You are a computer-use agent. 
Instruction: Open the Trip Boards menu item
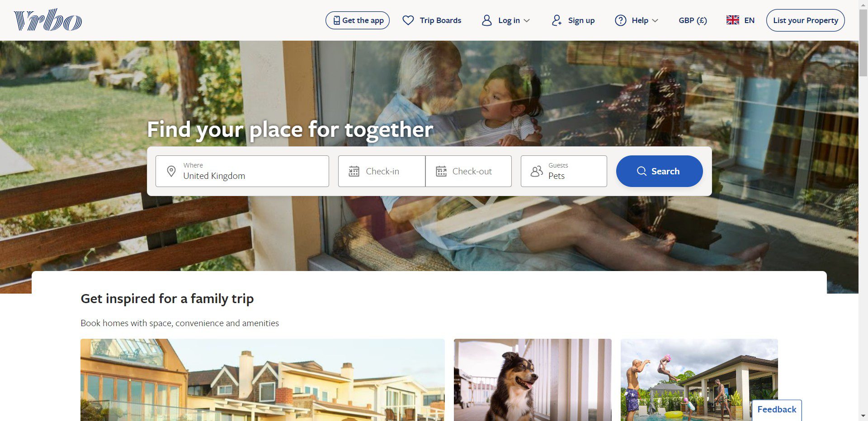click(432, 20)
